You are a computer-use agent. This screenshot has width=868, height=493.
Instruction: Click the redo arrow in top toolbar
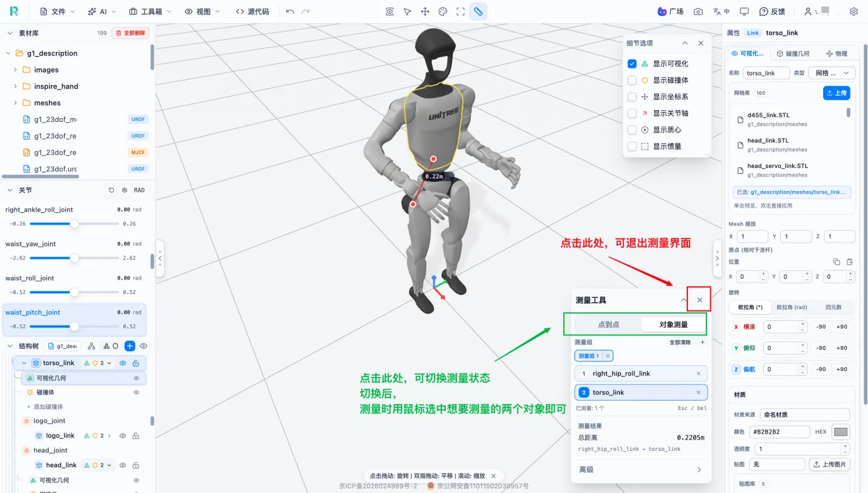click(x=305, y=11)
